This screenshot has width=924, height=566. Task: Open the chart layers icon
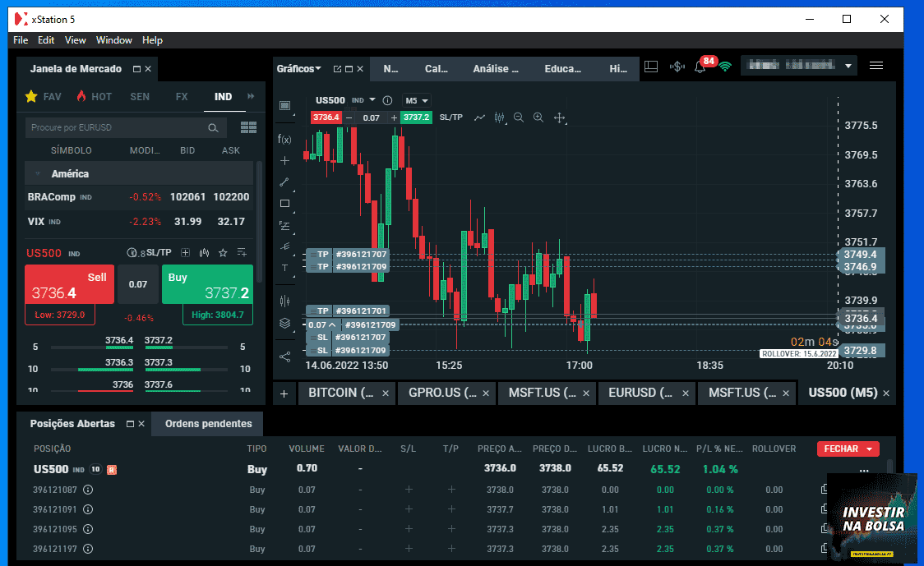(284, 324)
